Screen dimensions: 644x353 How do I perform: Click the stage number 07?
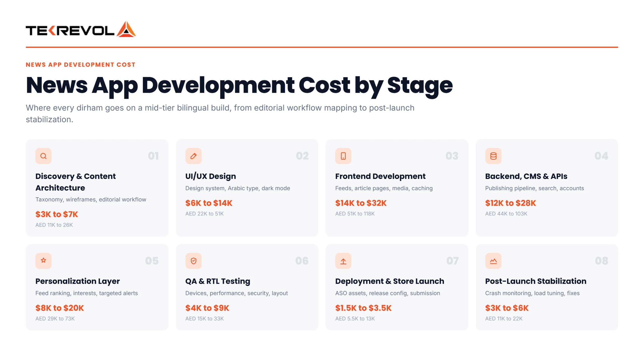coord(452,261)
